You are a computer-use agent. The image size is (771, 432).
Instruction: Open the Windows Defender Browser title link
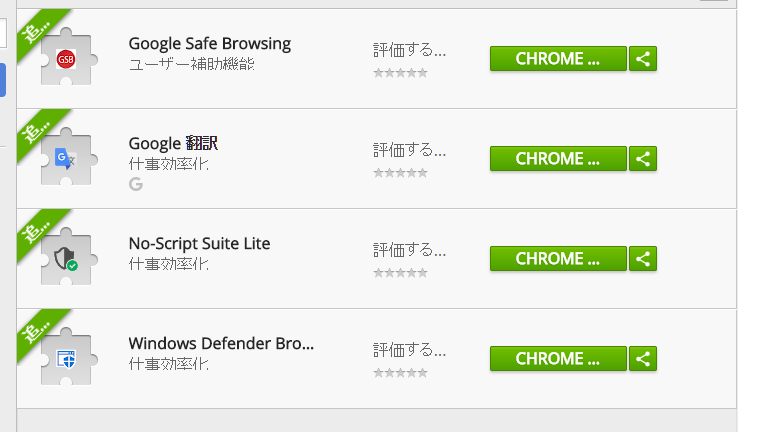(x=221, y=344)
